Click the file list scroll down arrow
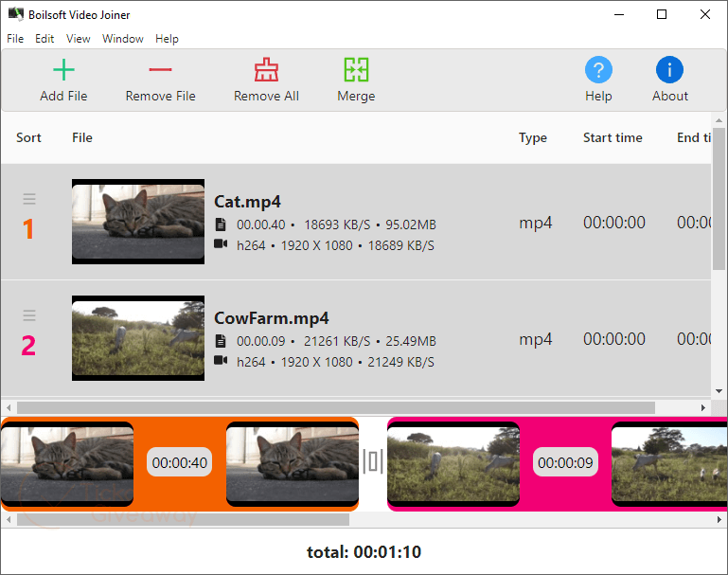Viewport: 728px width, 575px height. click(x=719, y=391)
